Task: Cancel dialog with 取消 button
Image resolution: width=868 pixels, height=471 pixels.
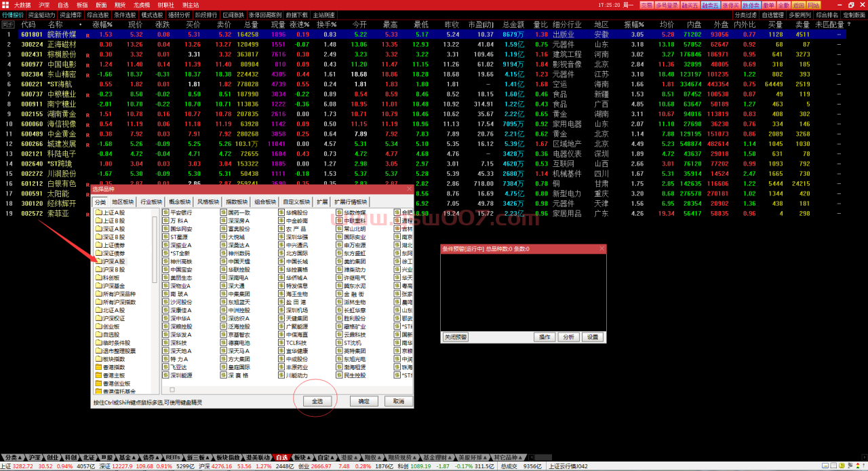Action: tap(398, 401)
